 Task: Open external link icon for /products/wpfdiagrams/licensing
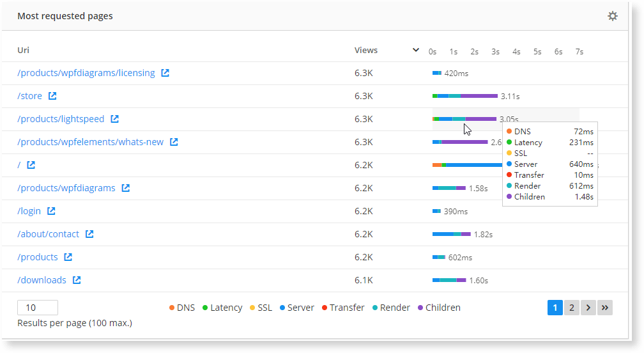165,73
